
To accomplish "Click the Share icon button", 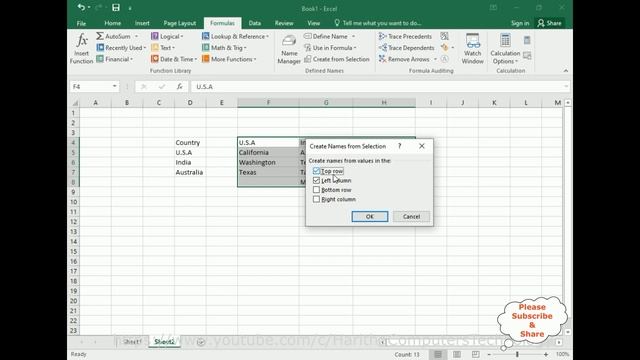I will 549,23.
